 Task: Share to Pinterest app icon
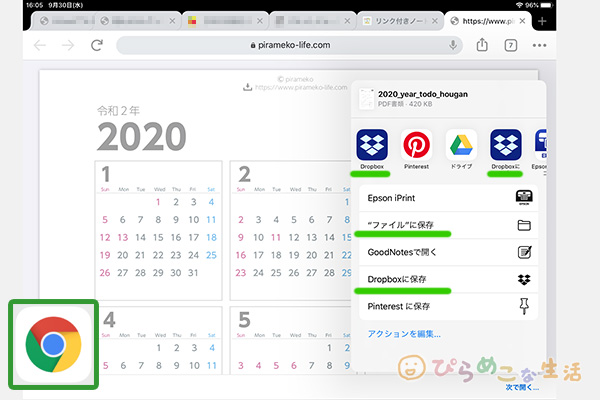coord(416,145)
